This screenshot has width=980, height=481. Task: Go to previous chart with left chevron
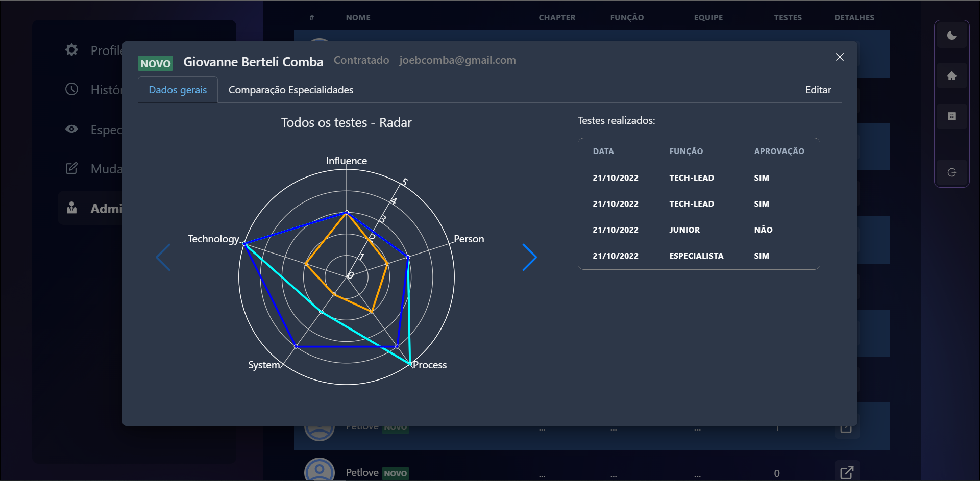pos(163,258)
